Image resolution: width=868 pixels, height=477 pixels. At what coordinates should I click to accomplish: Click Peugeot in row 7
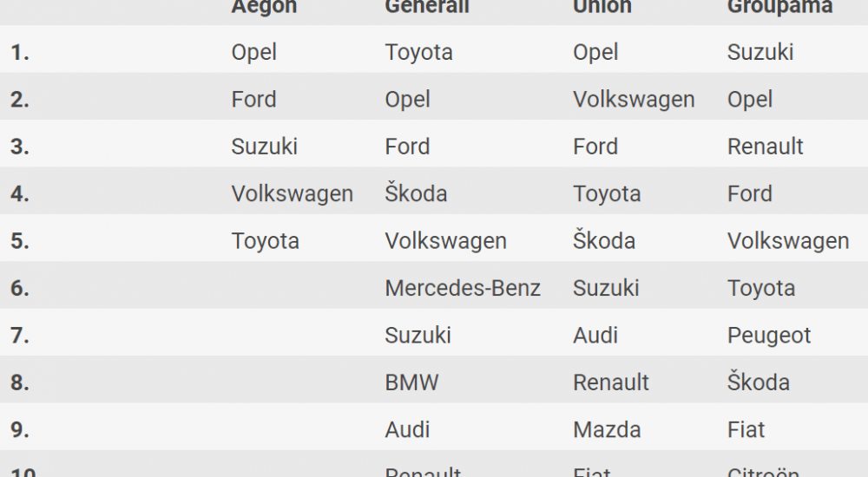coord(769,336)
